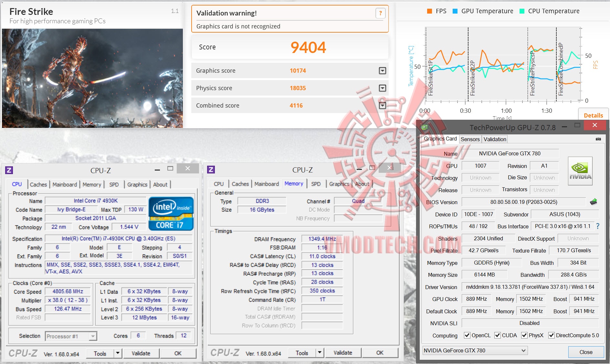Minimize the GPU-Z window
The image size is (610, 364).
[x=564, y=127]
